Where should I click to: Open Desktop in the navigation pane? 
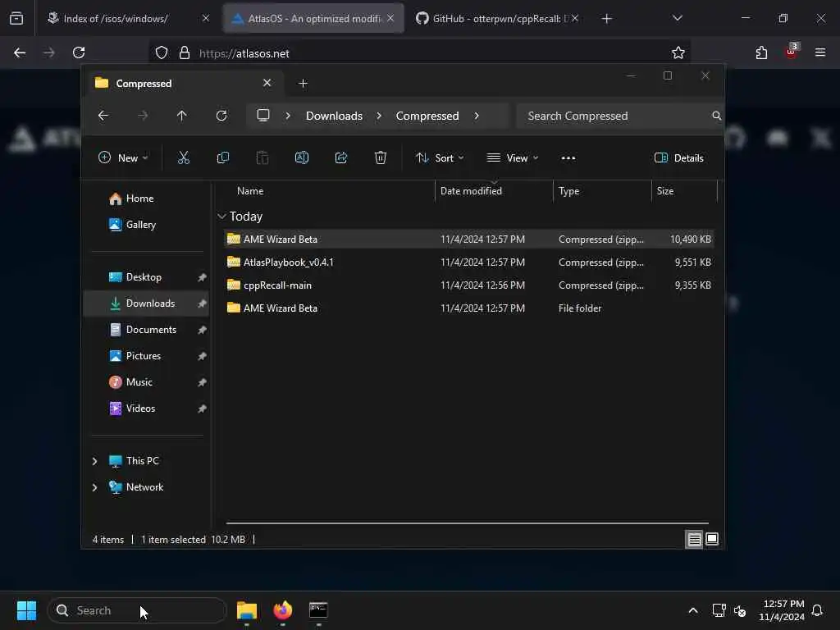click(147, 277)
